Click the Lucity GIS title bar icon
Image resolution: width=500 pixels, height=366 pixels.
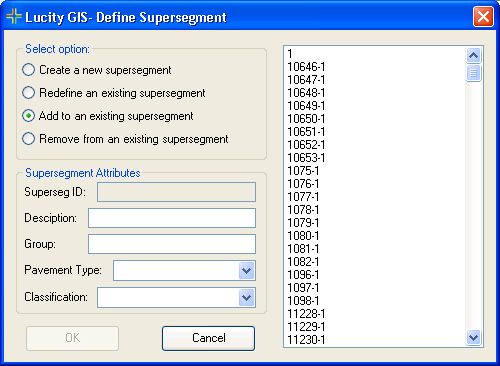14,16
